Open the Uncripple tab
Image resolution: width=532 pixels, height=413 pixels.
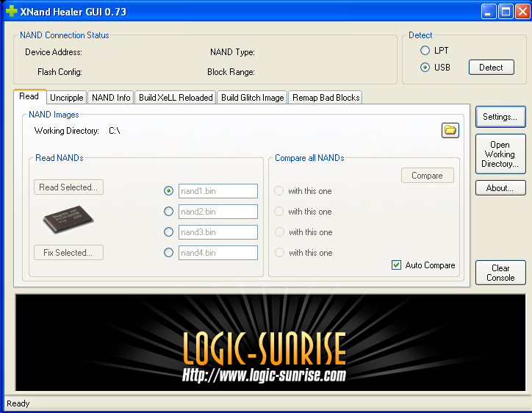coord(66,98)
